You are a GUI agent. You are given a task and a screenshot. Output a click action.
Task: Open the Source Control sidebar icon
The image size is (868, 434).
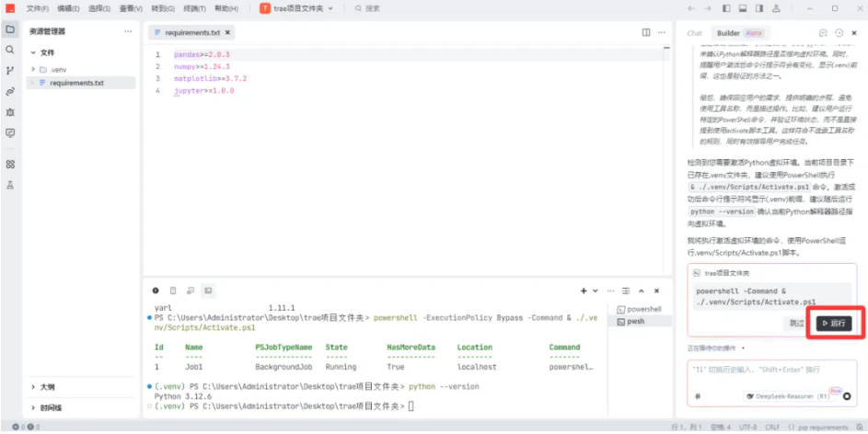coord(10,70)
